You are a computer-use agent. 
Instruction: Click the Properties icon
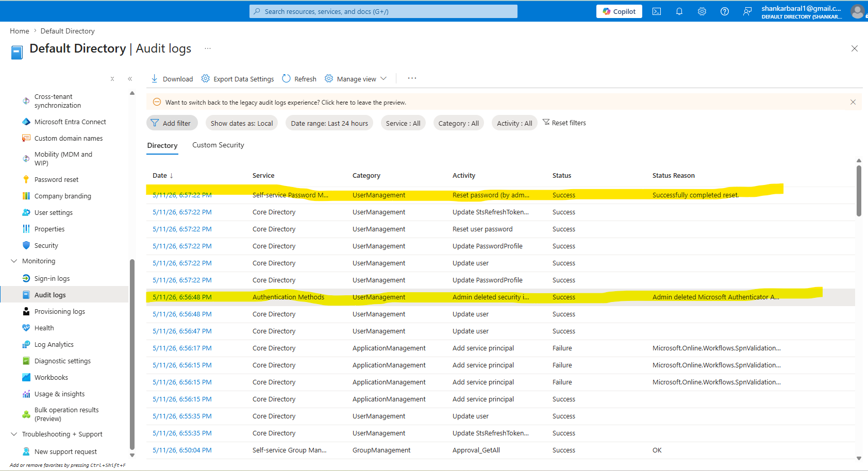point(26,229)
